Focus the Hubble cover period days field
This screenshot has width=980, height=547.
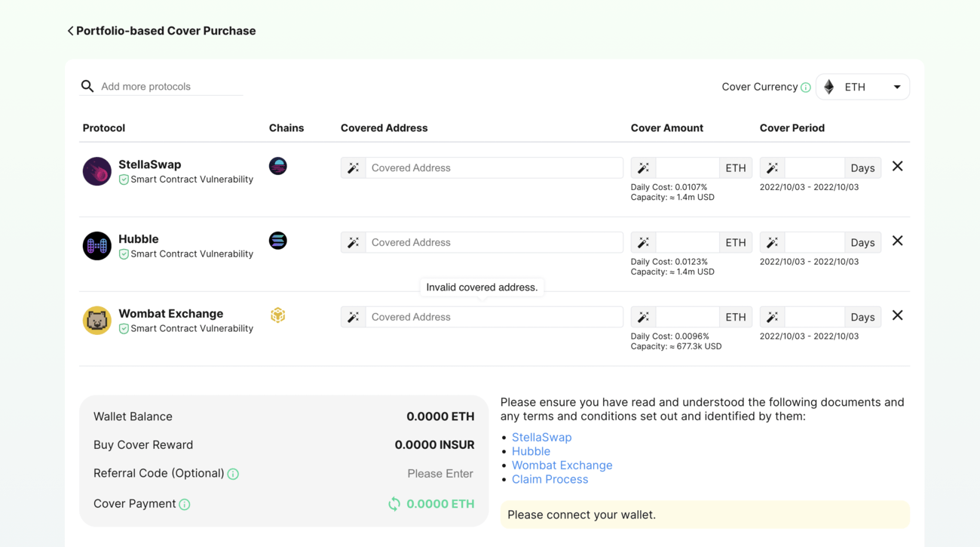pyautogui.click(x=815, y=242)
